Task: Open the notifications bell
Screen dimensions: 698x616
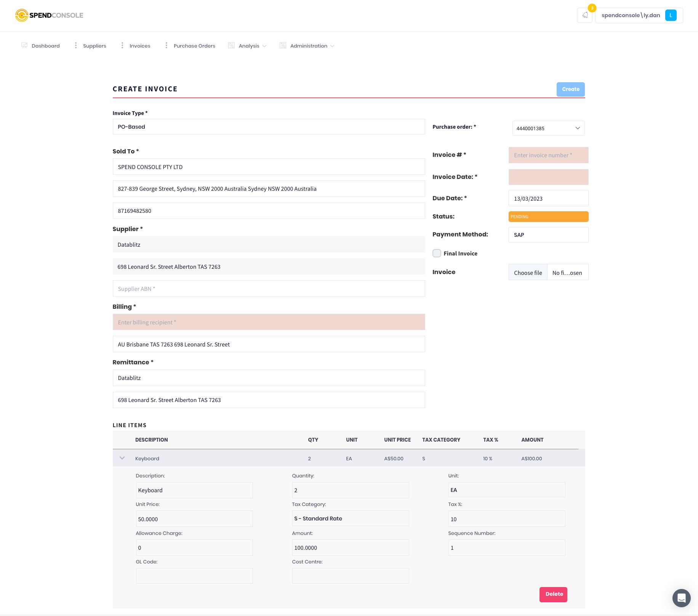Action: pyautogui.click(x=585, y=15)
